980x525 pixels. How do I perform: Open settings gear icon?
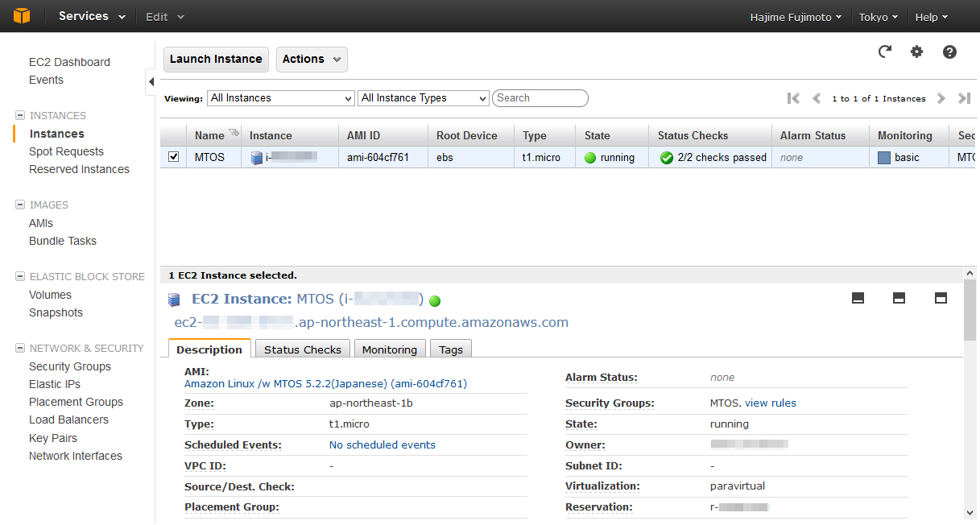(916, 52)
